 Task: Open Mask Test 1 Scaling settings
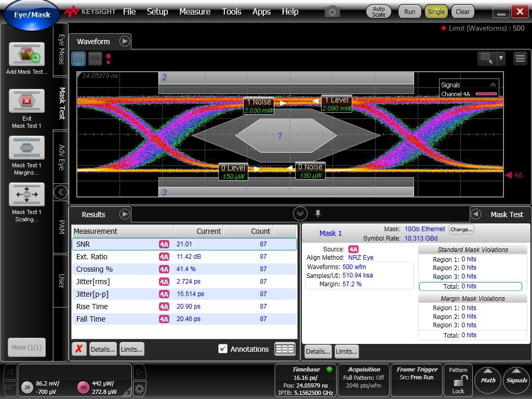tap(26, 195)
